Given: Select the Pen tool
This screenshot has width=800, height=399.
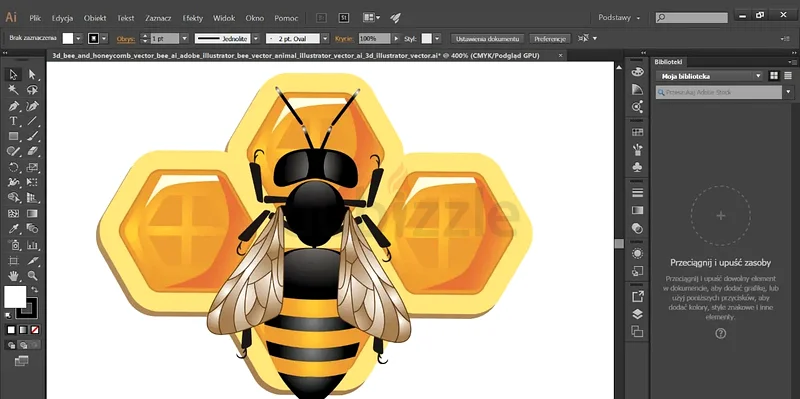Looking at the screenshot, I should (x=13, y=106).
